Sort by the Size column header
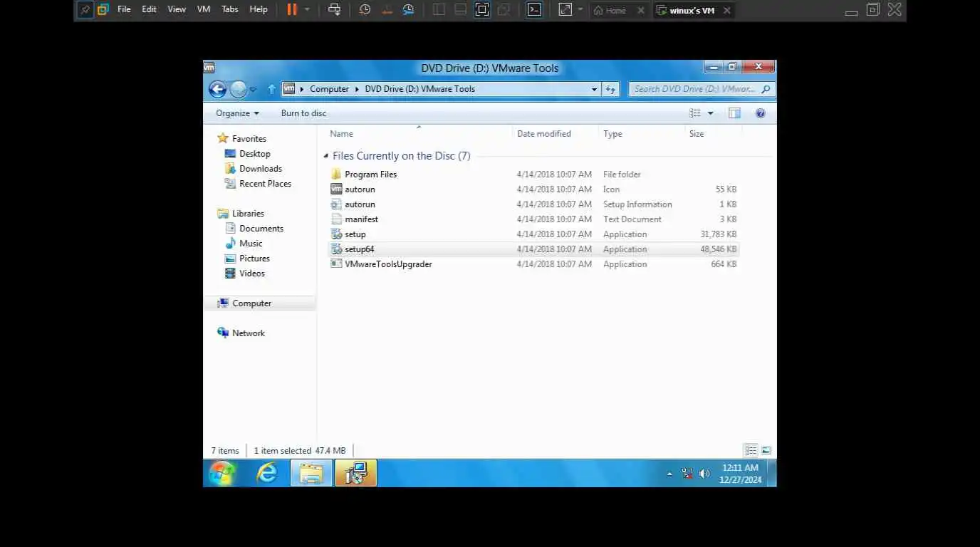The width and height of the screenshot is (980, 547). (713, 134)
